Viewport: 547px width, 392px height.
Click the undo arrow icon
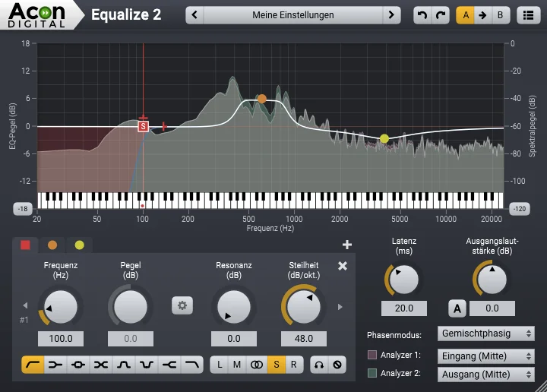click(422, 15)
